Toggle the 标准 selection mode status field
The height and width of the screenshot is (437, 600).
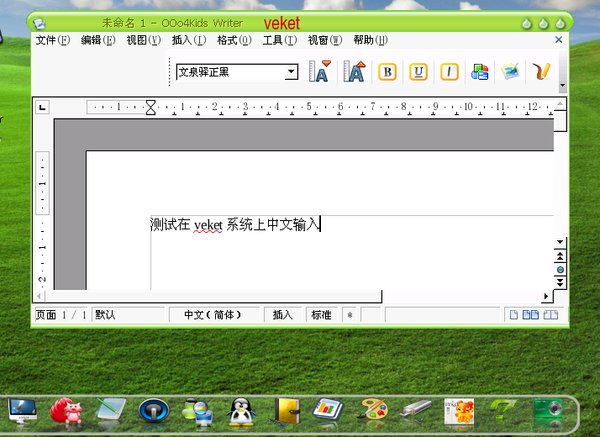[321, 315]
